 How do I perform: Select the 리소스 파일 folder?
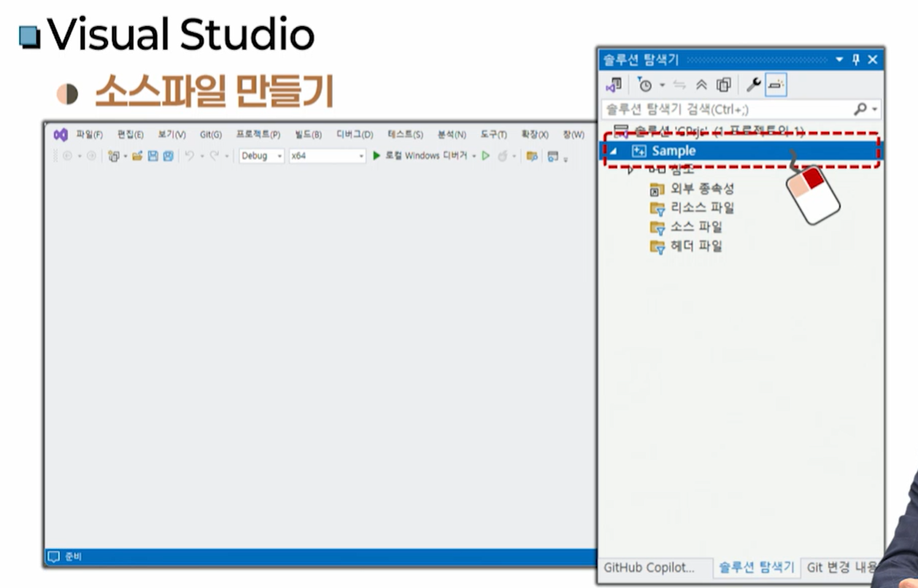[702, 208]
